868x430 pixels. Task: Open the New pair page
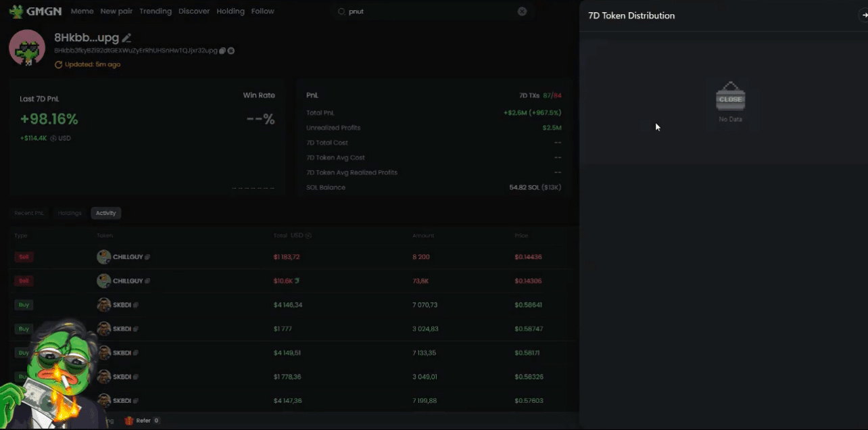tap(116, 11)
